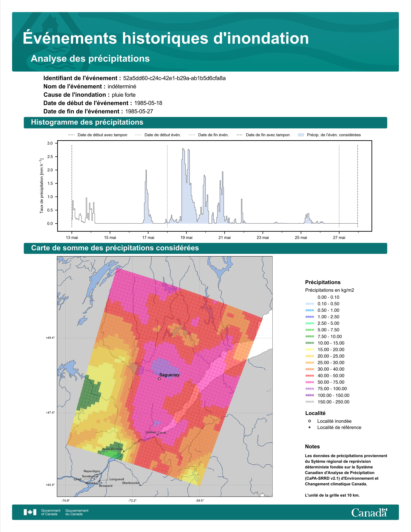Click the main title 'Événements historiques d'inondation'
The height and width of the screenshot is (532, 411).
click(166, 38)
